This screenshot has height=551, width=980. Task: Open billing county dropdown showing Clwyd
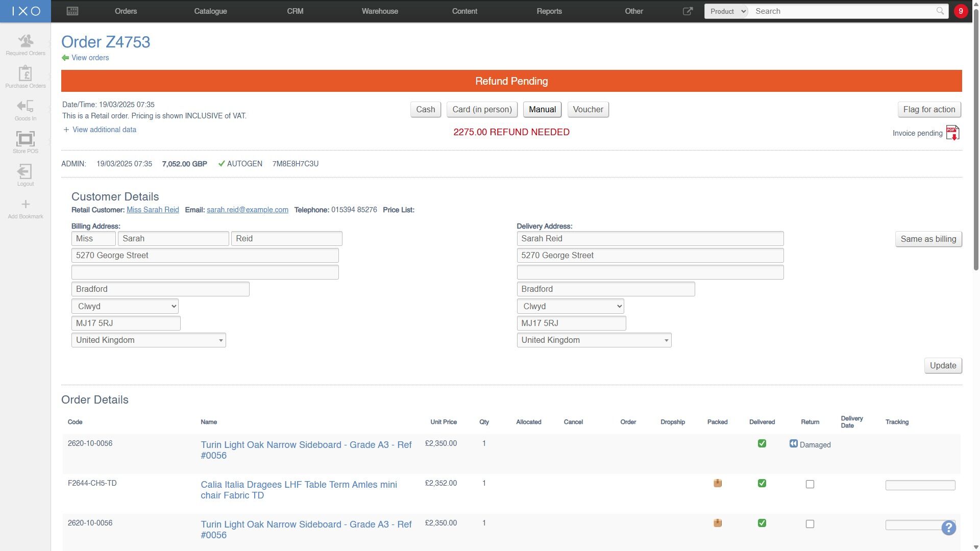[125, 306]
